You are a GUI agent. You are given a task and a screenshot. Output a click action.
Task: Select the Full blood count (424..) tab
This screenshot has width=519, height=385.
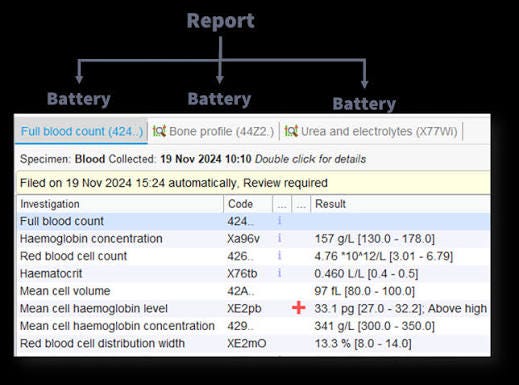82,131
